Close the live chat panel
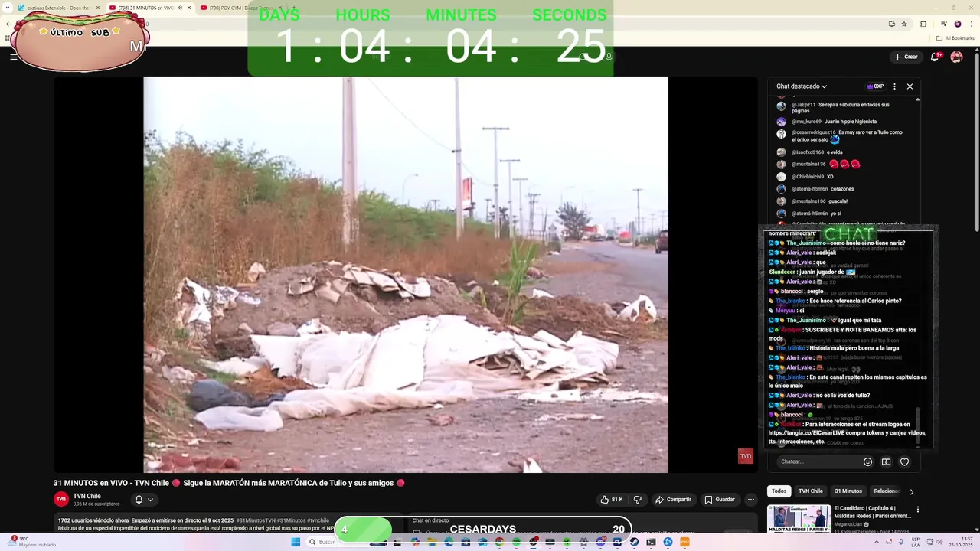This screenshot has width=980, height=551. [910, 86]
